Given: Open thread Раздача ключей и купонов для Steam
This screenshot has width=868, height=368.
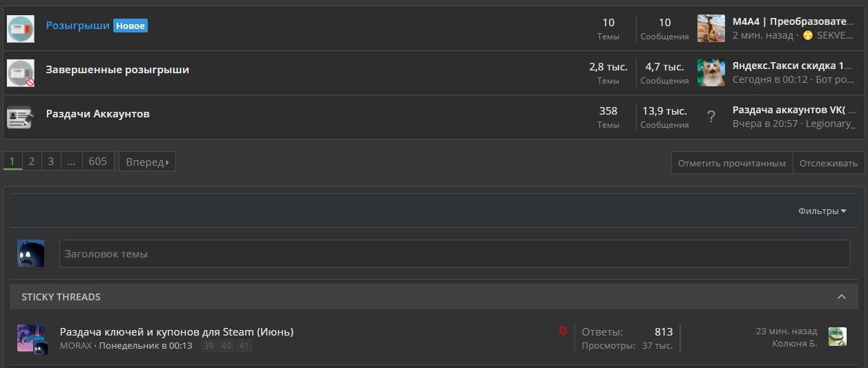Looking at the screenshot, I should click(177, 332).
